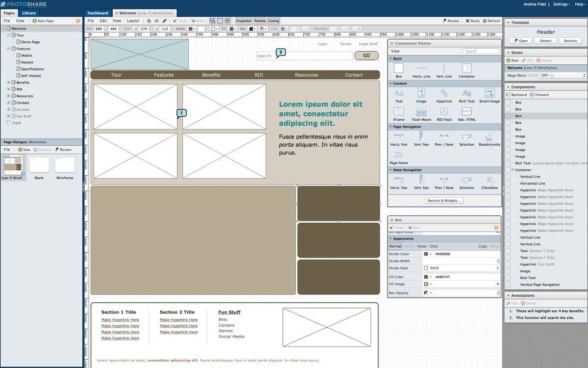Click the hyperlink tool in the editor toolbar
This screenshot has width=588, height=368.
click(x=165, y=21)
